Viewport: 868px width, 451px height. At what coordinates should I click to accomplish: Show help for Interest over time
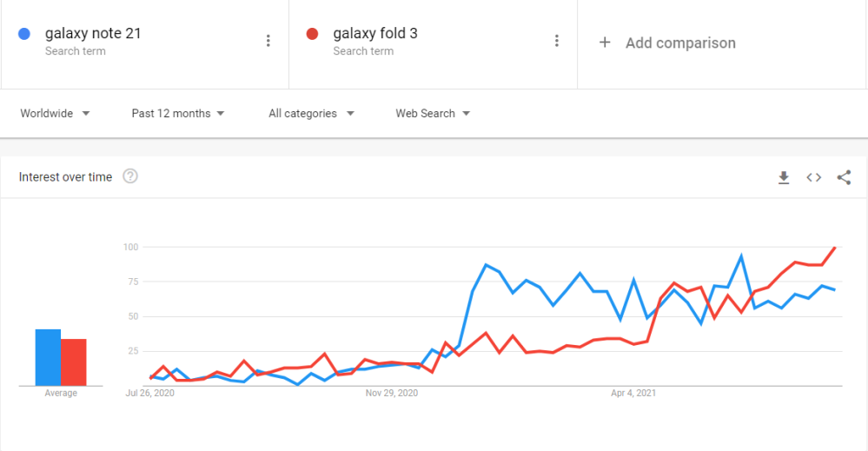(x=130, y=176)
